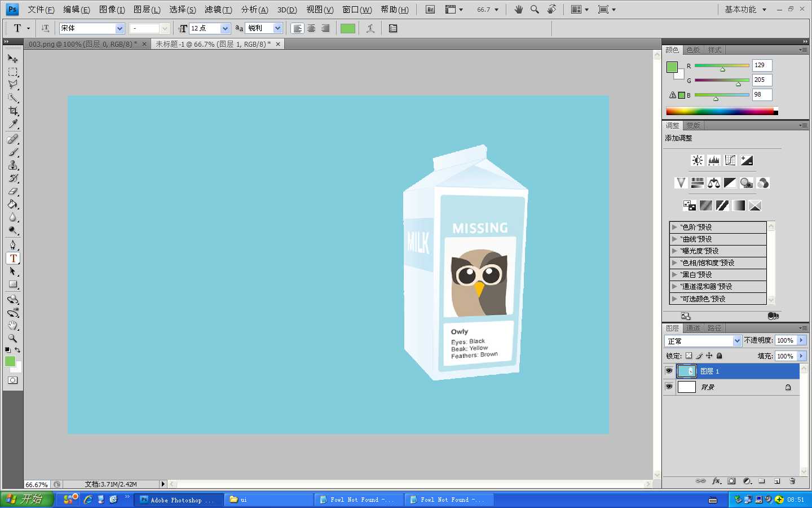Open the 滤镜(T) menu
812x508 pixels.
(x=218, y=10)
